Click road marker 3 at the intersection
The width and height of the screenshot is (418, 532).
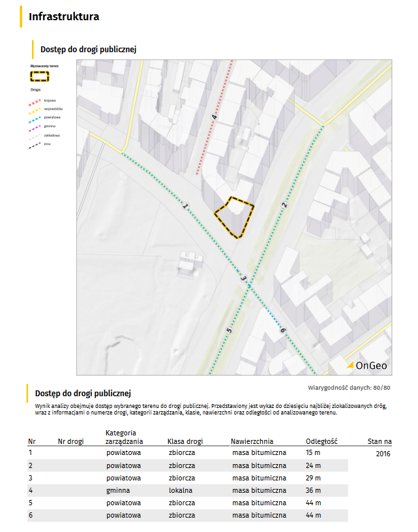(x=244, y=279)
